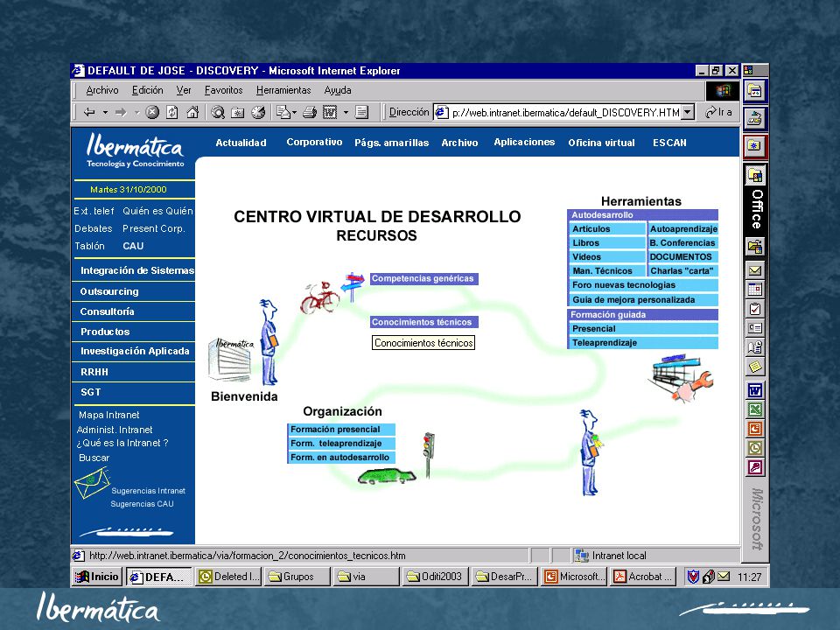Viewport: 840px width, 630px height.
Task: Launch PowerPoint from Office shortcut bar
Action: (x=755, y=429)
